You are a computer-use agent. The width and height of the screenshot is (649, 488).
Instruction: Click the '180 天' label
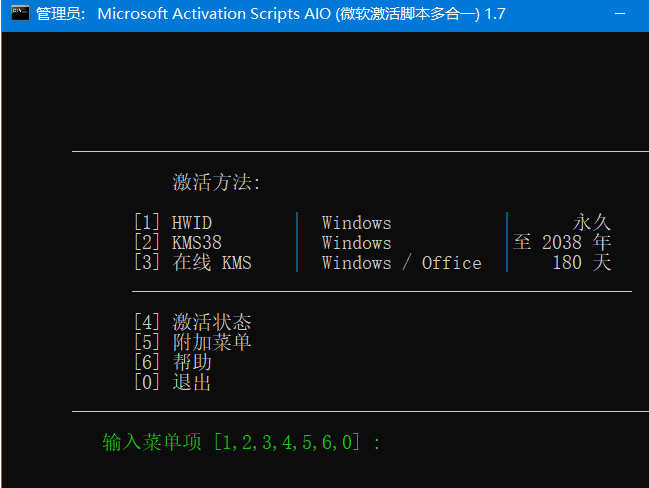pyautogui.click(x=582, y=262)
